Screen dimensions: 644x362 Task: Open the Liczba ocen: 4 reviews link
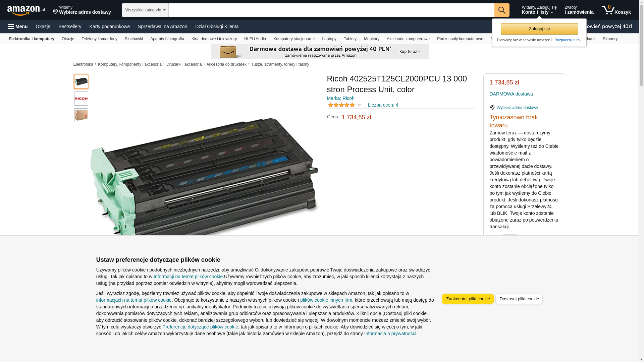pyautogui.click(x=383, y=105)
